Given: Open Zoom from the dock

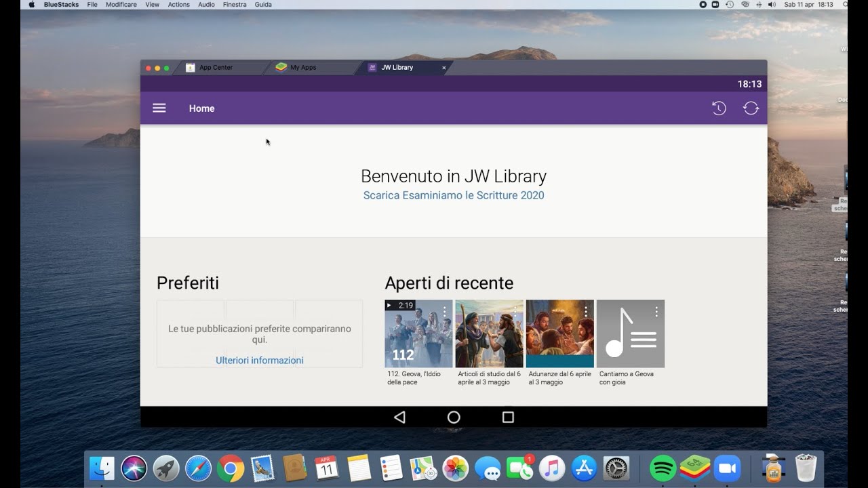Looking at the screenshot, I should coord(727,468).
